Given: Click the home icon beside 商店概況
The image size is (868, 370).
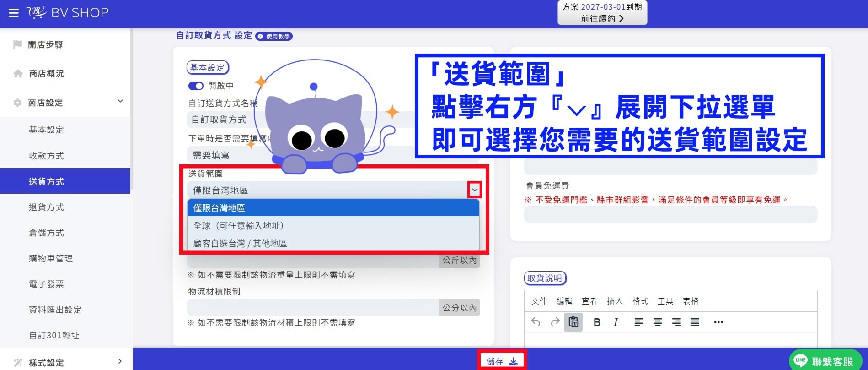Looking at the screenshot, I should (18, 73).
